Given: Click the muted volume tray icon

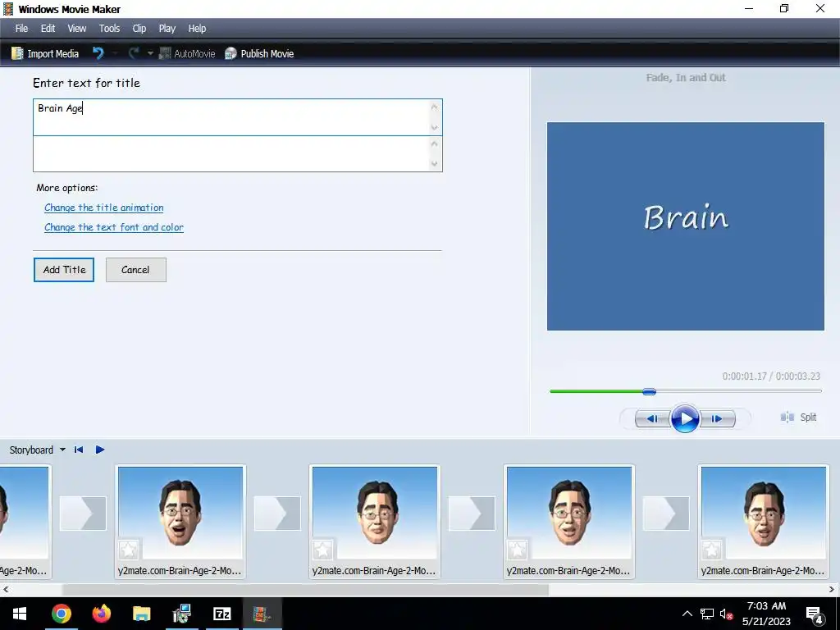Looking at the screenshot, I should (x=726, y=614).
